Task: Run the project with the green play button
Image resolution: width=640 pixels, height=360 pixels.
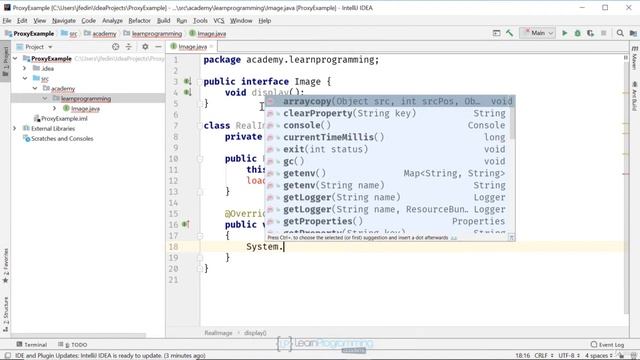Action: 564,33
